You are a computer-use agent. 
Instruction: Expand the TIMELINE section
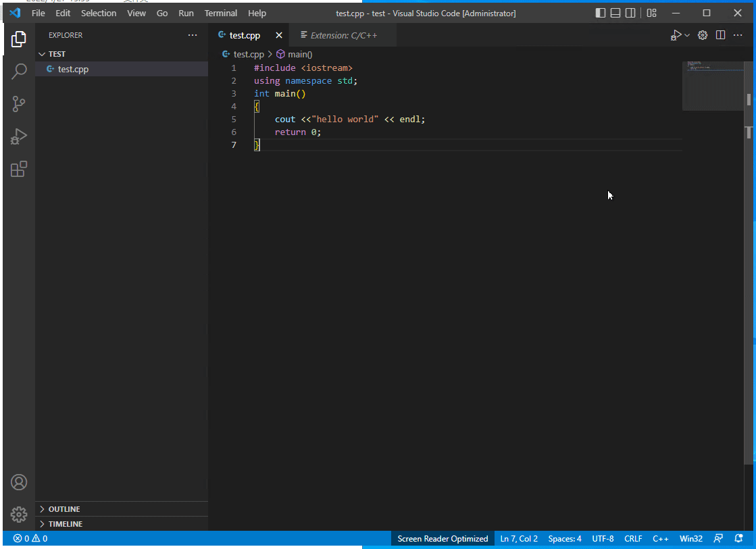(65, 524)
